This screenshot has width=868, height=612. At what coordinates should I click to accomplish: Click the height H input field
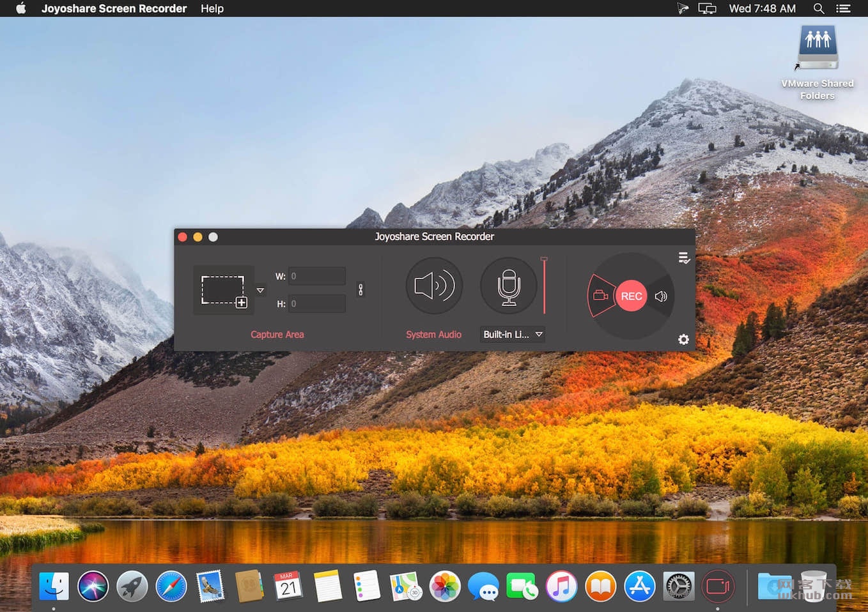point(317,303)
